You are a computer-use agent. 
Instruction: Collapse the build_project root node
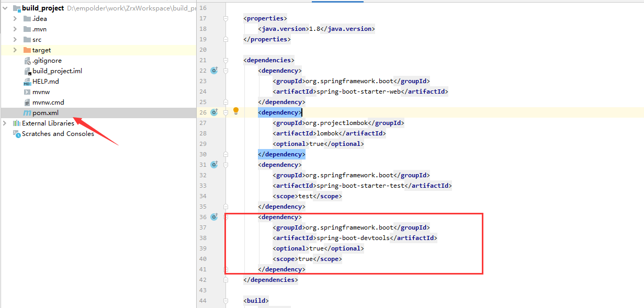[5, 8]
